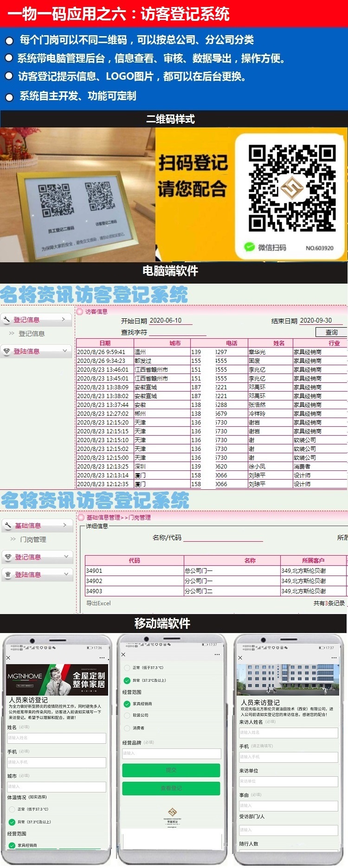Close the page with X on the MGTNHOME phone
This screenshot has height=868, width=348.
(8, 658)
